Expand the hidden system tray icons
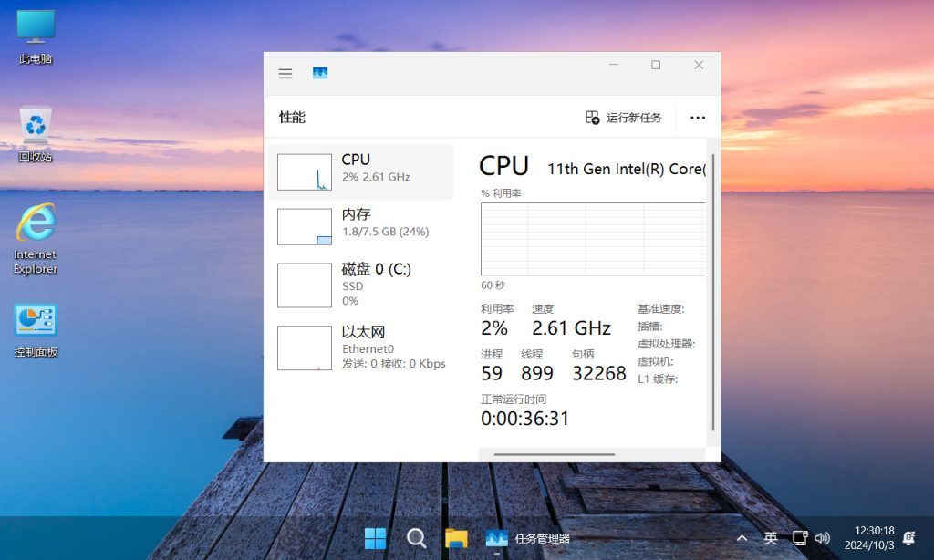 point(742,538)
